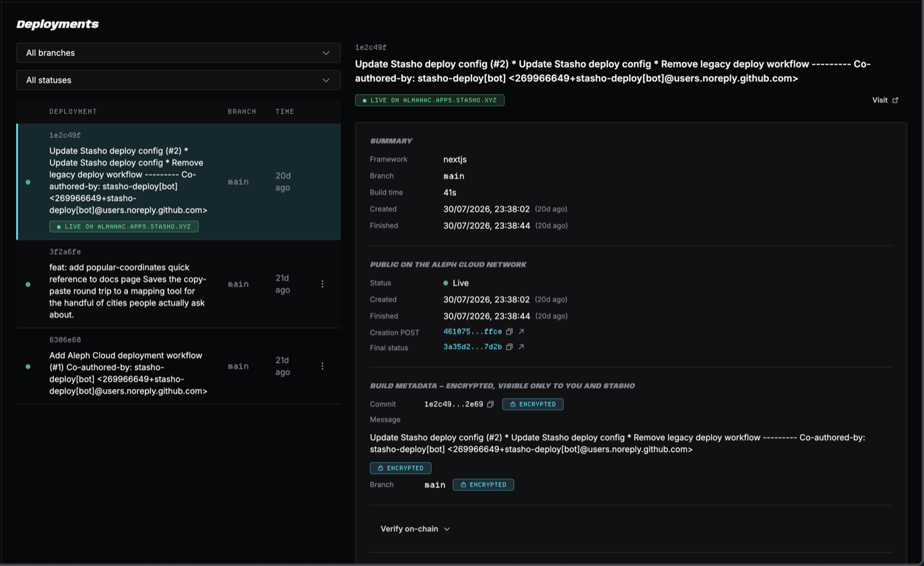Click the Final status hash link 3a35d2...7d2b
This screenshot has height=566, width=924.
click(472, 347)
